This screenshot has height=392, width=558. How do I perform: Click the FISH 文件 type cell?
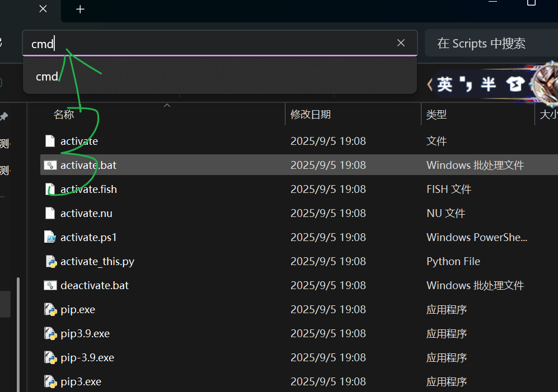pos(449,189)
